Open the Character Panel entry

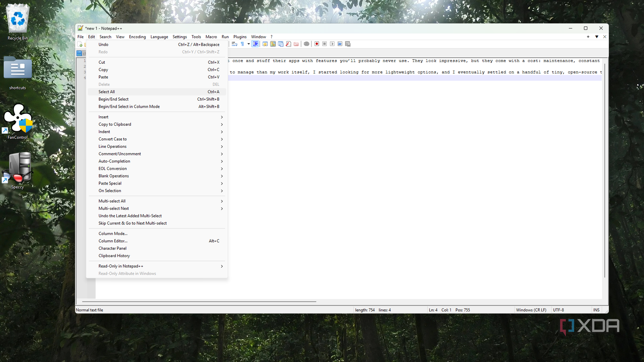[x=157, y=248]
